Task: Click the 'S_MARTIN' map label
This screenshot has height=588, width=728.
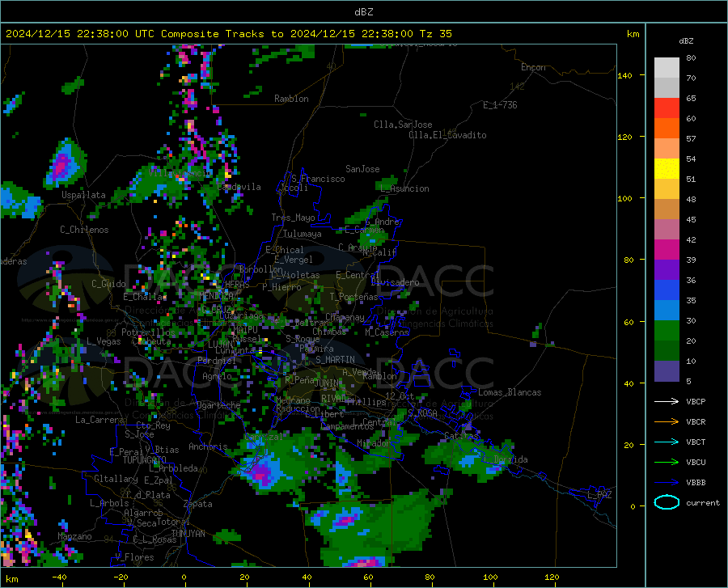Action: pyautogui.click(x=335, y=360)
